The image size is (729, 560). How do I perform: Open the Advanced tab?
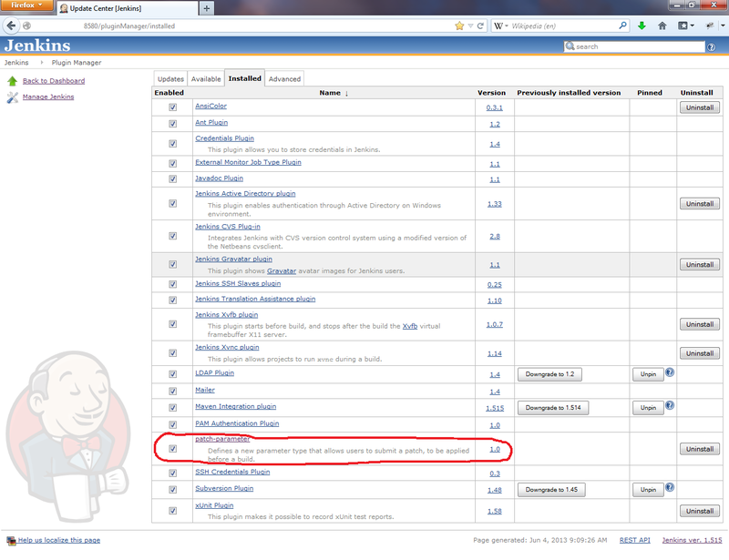284,79
